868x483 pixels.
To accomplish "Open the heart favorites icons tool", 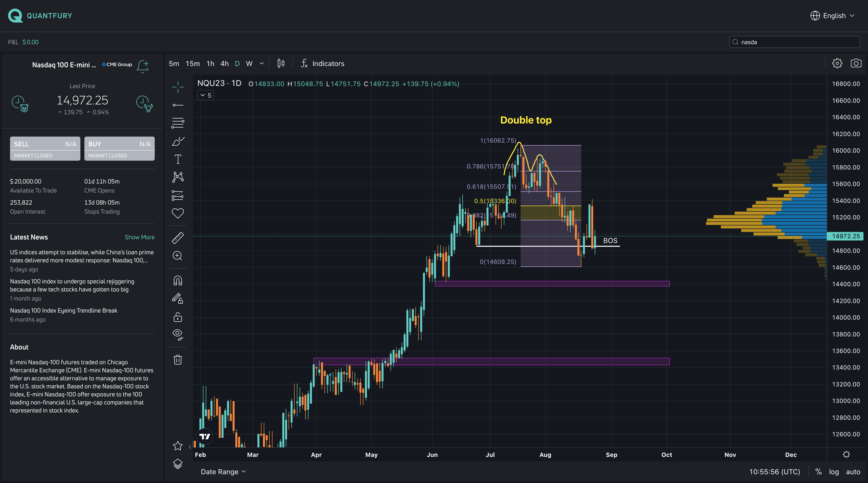I will (x=178, y=213).
